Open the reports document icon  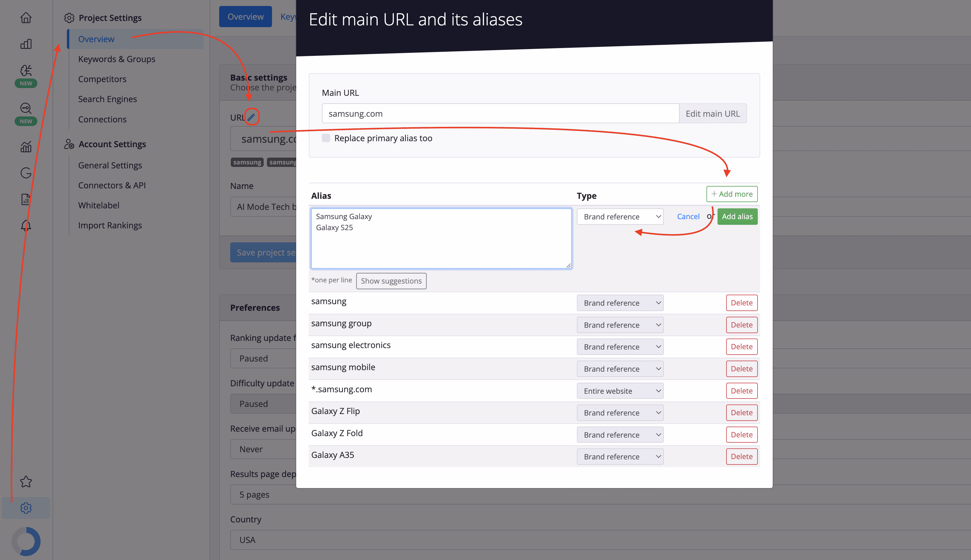pyautogui.click(x=26, y=199)
